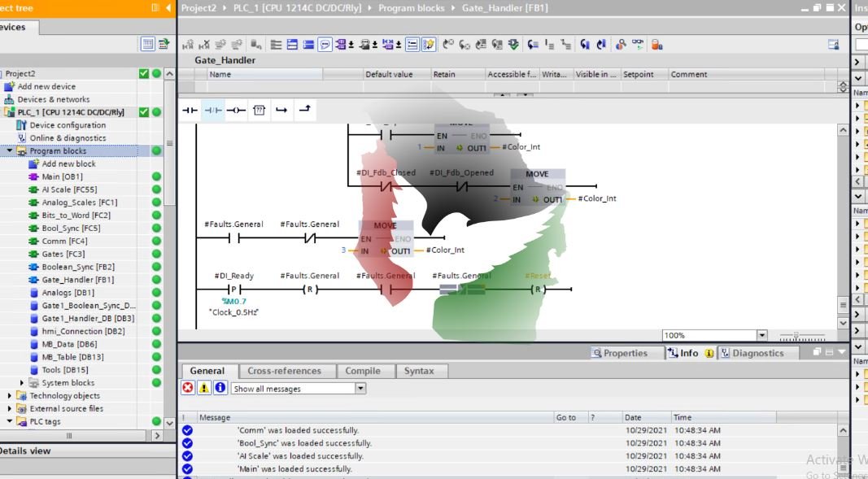Adjust the editor zoom slider
The width and height of the screenshot is (868, 479).
pyautogui.click(x=796, y=335)
